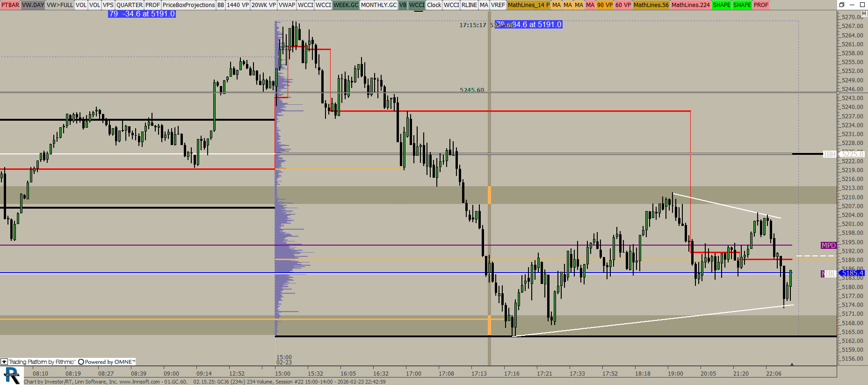The image size is (868, 385).
Task: Click the small M icon above price scale
Action: [864, 15]
